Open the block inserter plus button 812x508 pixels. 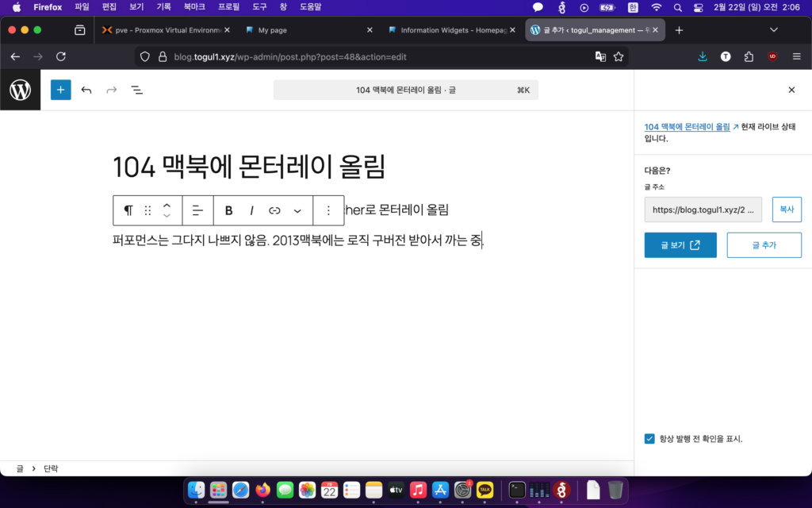click(61, 90)
